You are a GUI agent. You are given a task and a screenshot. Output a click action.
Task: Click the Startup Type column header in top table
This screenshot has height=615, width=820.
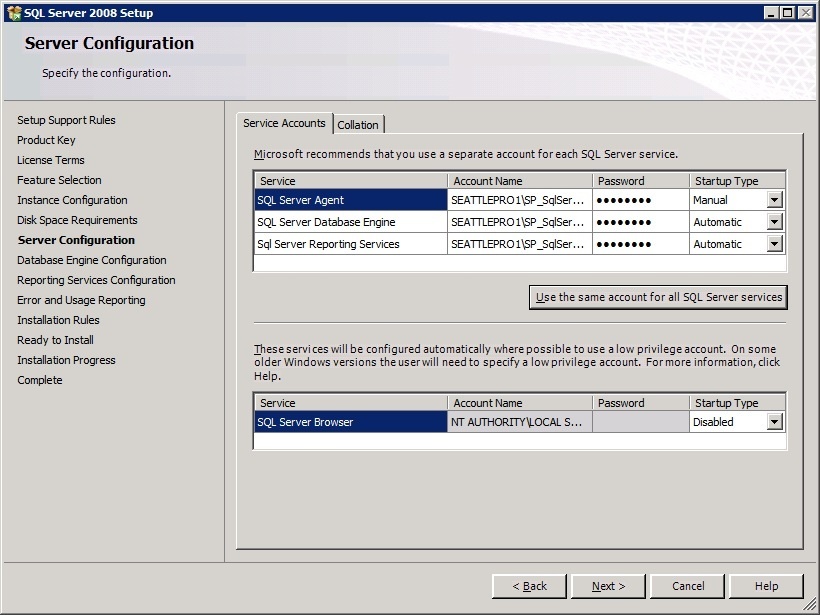coord(737,181)
